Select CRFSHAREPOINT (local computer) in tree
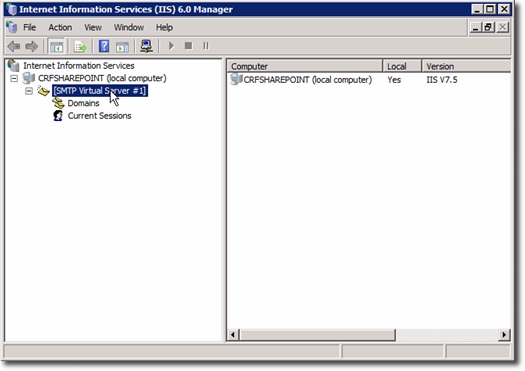 tap(102, 78)
